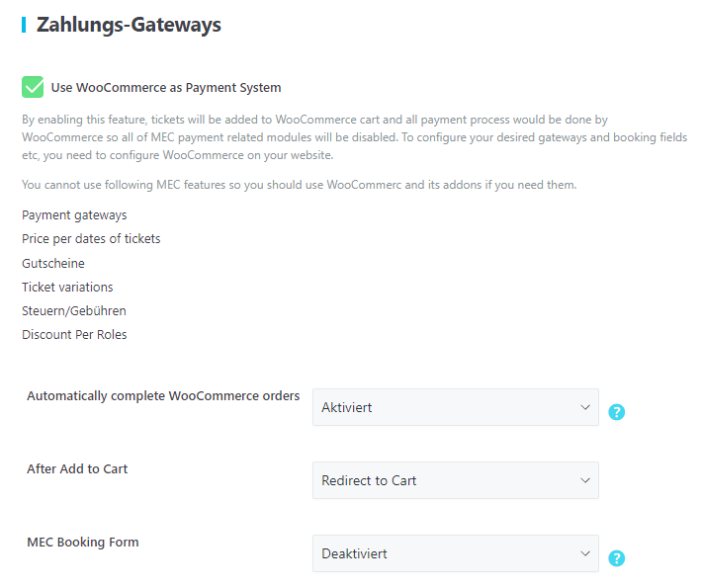Click the 'Steuern/Gebühren' list entry
Image resolution: width=702 pixels, height=588 pixels.
[x=74, y=310]
